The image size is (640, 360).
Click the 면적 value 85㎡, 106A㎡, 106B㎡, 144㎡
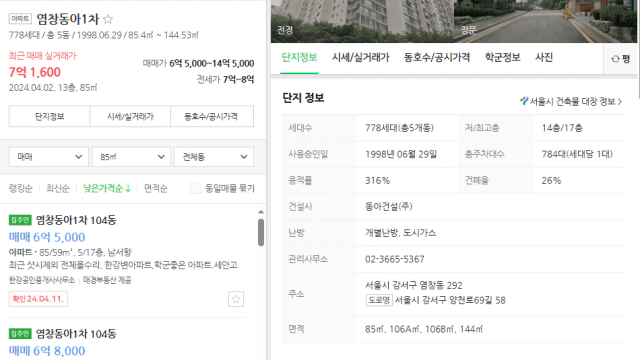[424, 329]
